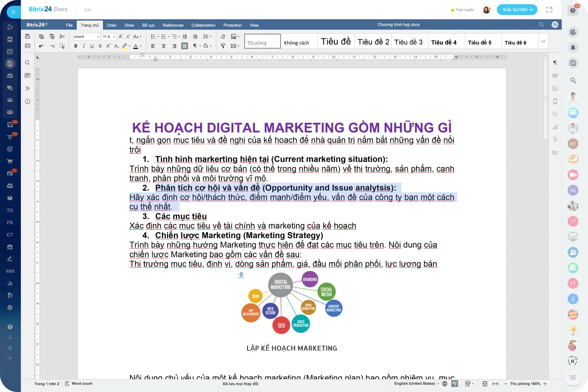Undo the last action

click(x=41, y=46)
